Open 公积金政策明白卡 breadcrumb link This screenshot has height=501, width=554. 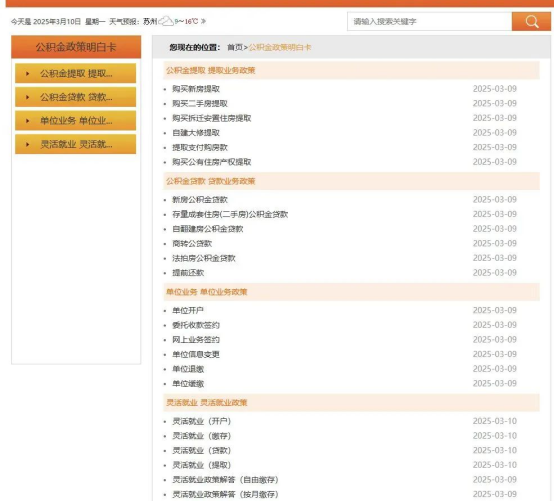(280, 47)
